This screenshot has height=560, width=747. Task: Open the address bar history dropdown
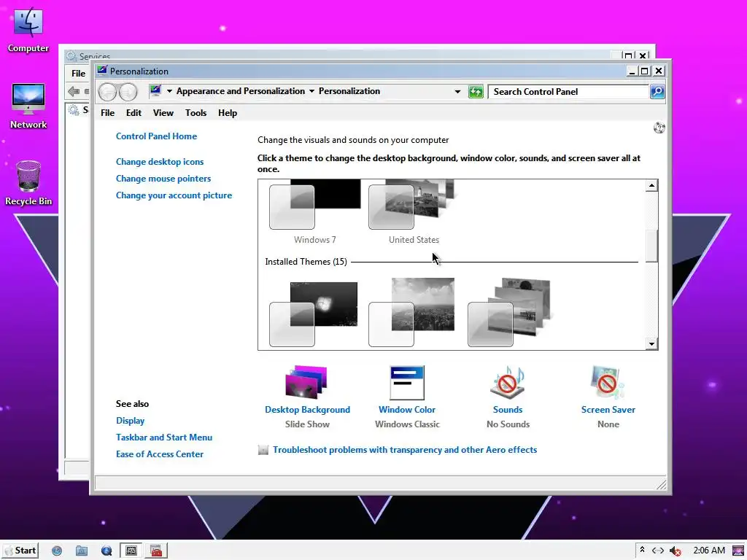(x=457, y=91)
